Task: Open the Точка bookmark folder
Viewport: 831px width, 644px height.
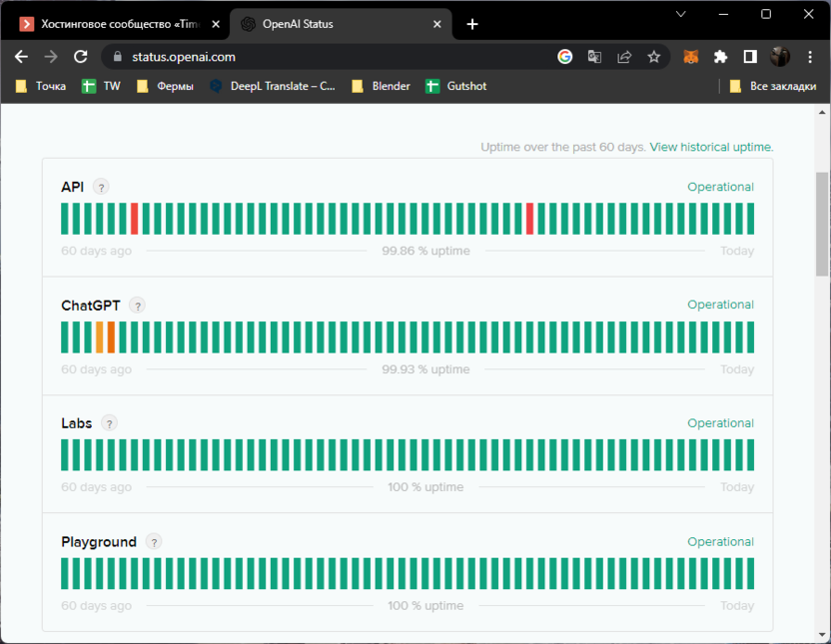Action: point(41,86)
